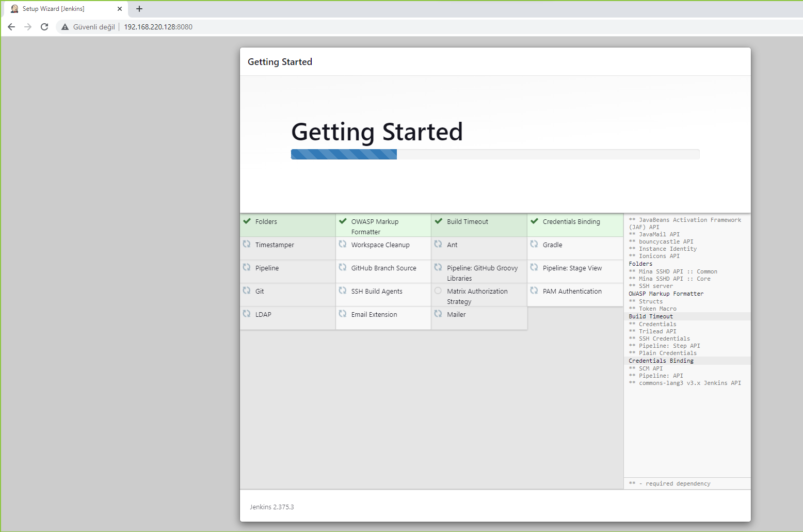This screenshot has width=803, height=532.
Task: Click the spinner icon beside Gradle
Action: pyautogui.click(x=534, y=244)
